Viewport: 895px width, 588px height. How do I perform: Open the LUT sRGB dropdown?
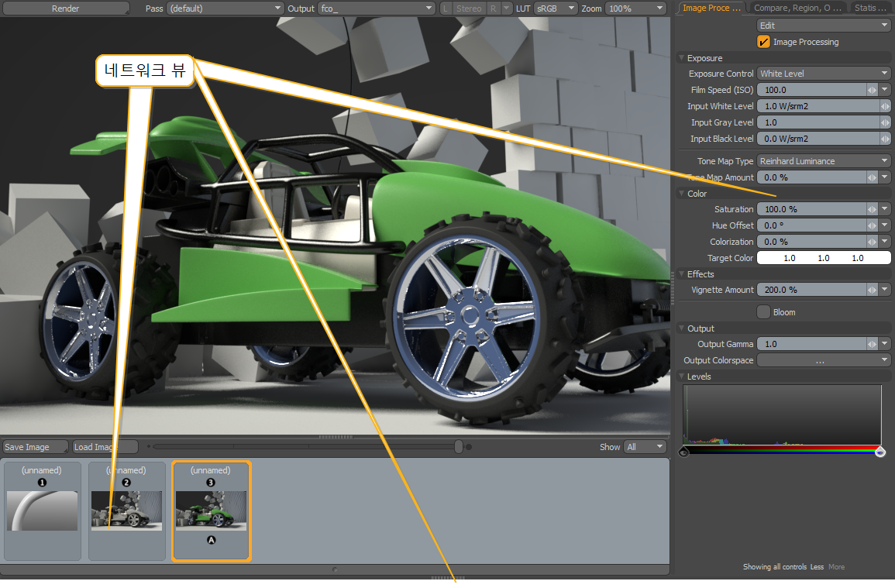click(x=556, y=9)
